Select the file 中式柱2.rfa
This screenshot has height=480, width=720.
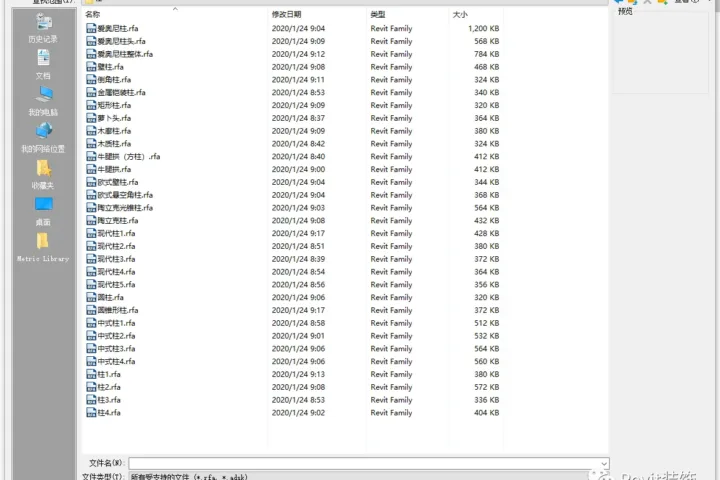point(116,336)
